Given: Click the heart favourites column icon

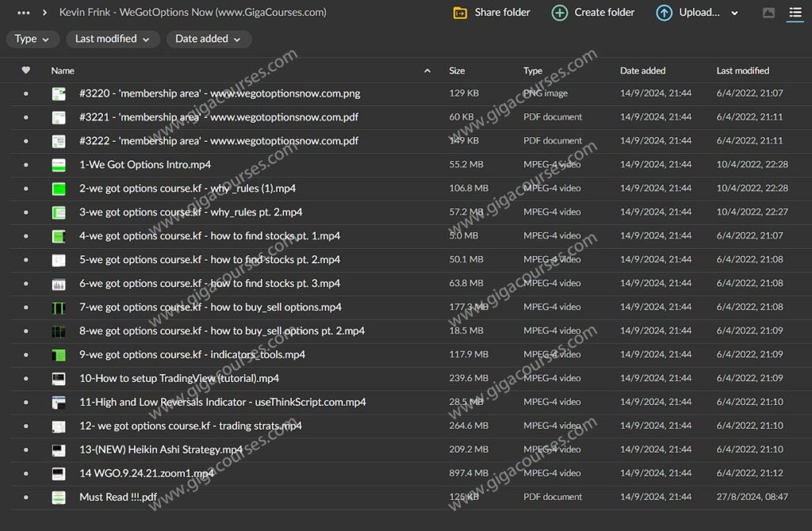Looking at the screenshot, I should pyautogui.click(x=25, y=71).
